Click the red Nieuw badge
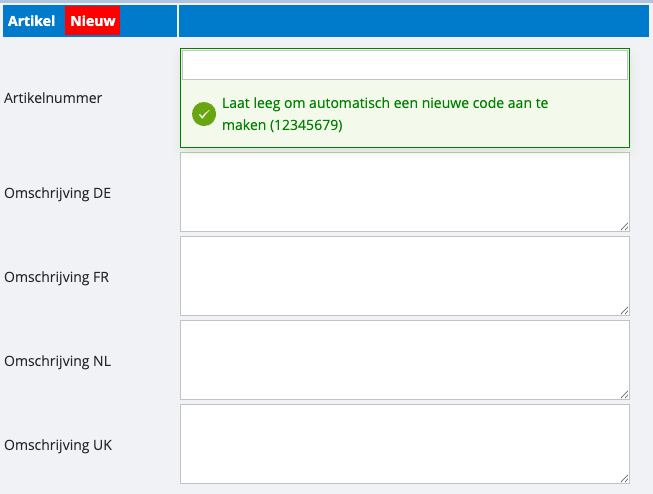 pos(93,21)
